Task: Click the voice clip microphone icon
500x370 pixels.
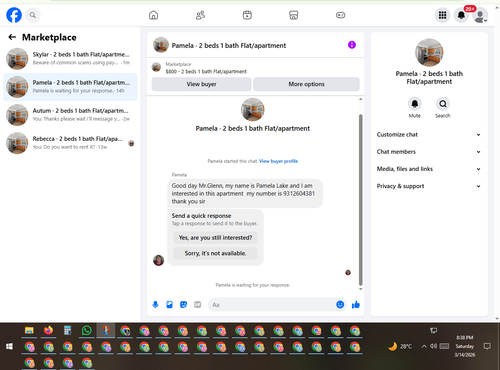Action: (x=155, y=304)
